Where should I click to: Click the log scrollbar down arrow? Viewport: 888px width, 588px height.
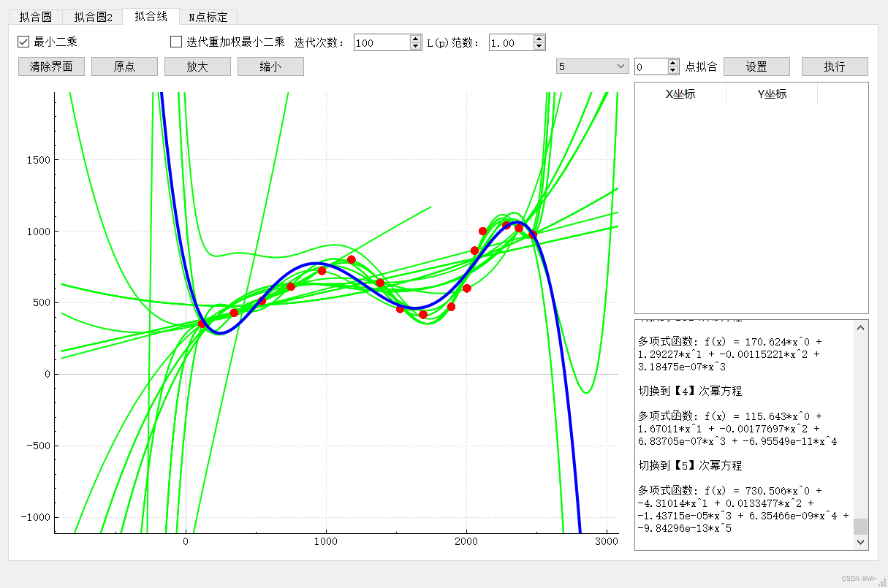[861, 542]
